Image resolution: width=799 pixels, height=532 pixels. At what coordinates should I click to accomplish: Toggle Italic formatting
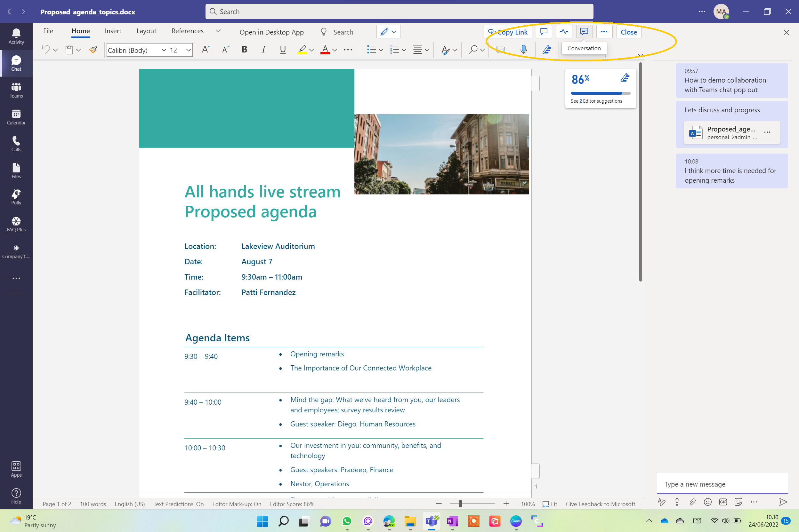click(263, 50)
